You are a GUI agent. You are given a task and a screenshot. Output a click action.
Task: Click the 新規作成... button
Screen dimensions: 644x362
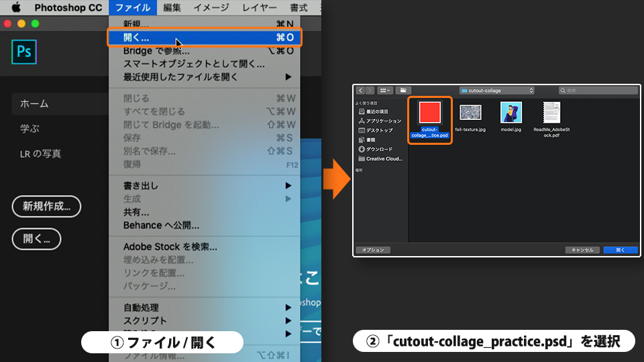46,206
